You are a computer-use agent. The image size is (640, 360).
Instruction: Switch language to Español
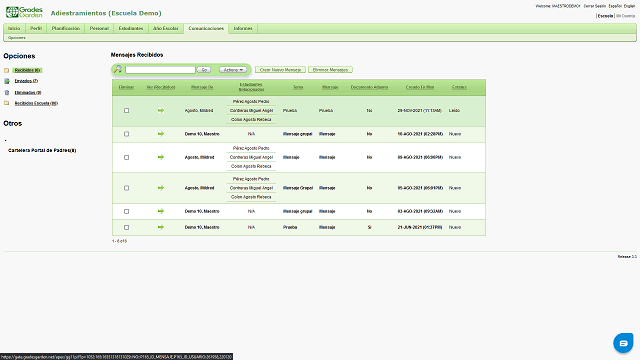coord(615,6)
